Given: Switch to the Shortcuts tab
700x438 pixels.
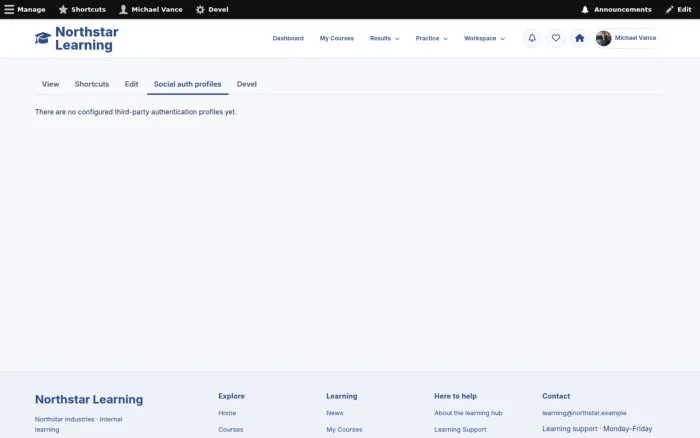Looking at the screenshot, I should coord(92,84).
